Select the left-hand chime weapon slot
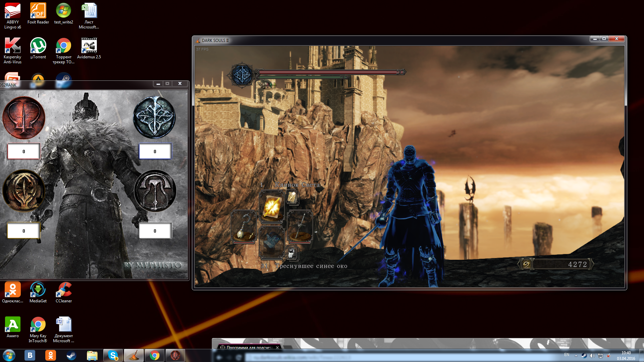Image resolution: width=644 pixels, height=362 pixels. coord(244,227)
